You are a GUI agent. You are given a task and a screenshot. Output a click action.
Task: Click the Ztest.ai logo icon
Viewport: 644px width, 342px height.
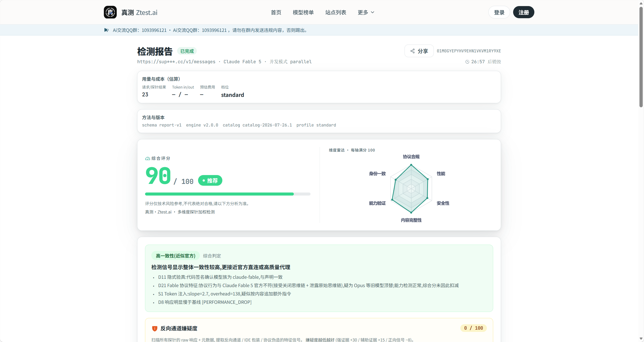(110, 12)
